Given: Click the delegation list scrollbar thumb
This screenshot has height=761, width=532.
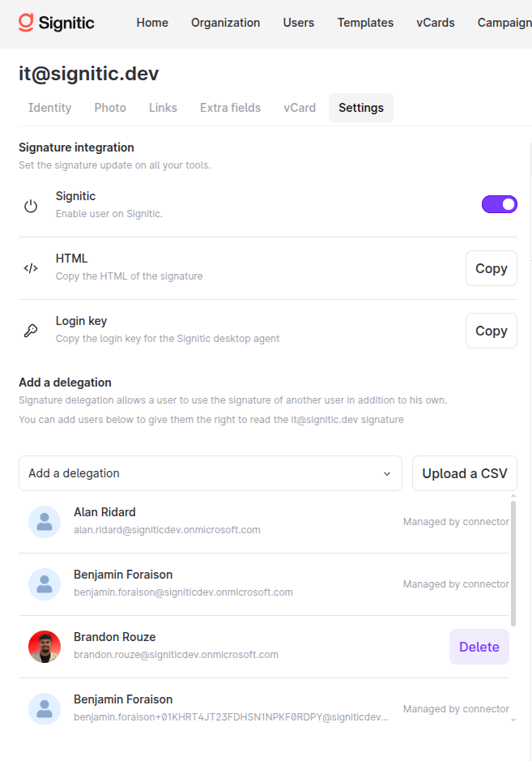Looking at the screenshot, I should pos(513,563).
